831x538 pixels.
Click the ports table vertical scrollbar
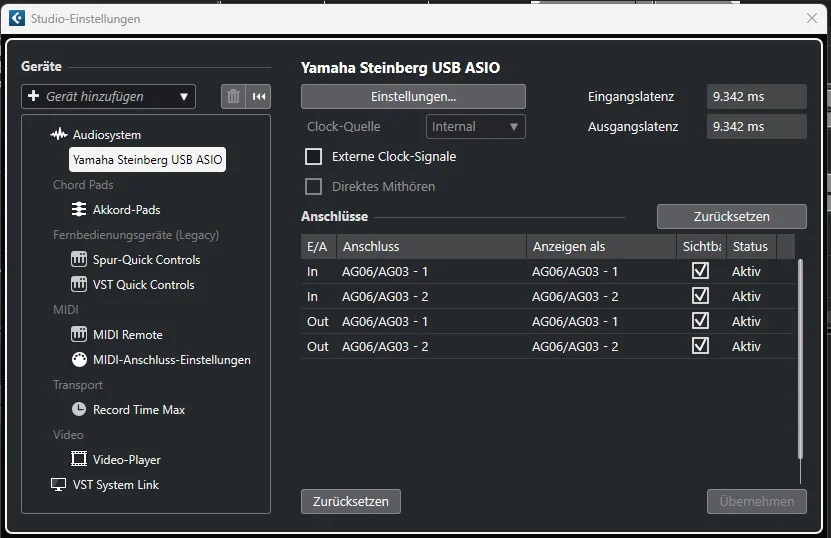(x=800, y=359)
